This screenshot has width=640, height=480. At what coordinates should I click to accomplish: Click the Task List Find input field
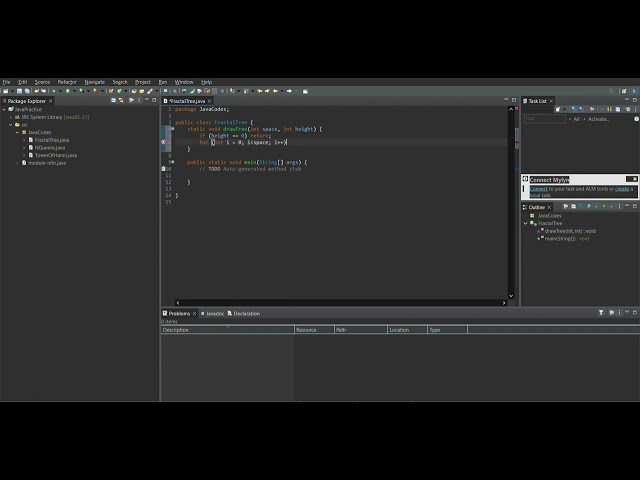click(544, 119)
